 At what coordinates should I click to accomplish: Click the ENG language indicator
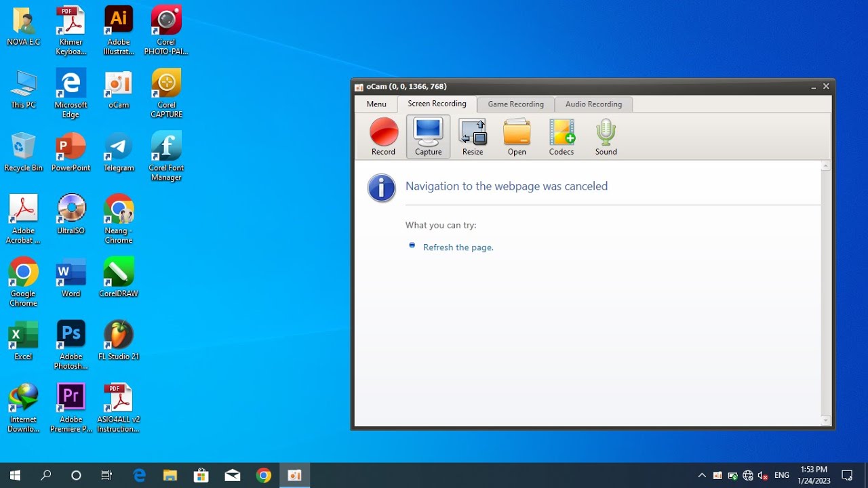[782, 476]
